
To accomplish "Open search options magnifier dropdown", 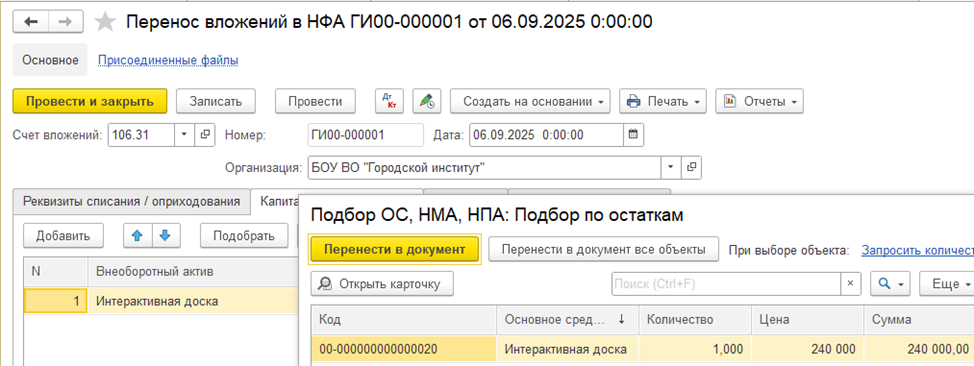I will (891, 283).
